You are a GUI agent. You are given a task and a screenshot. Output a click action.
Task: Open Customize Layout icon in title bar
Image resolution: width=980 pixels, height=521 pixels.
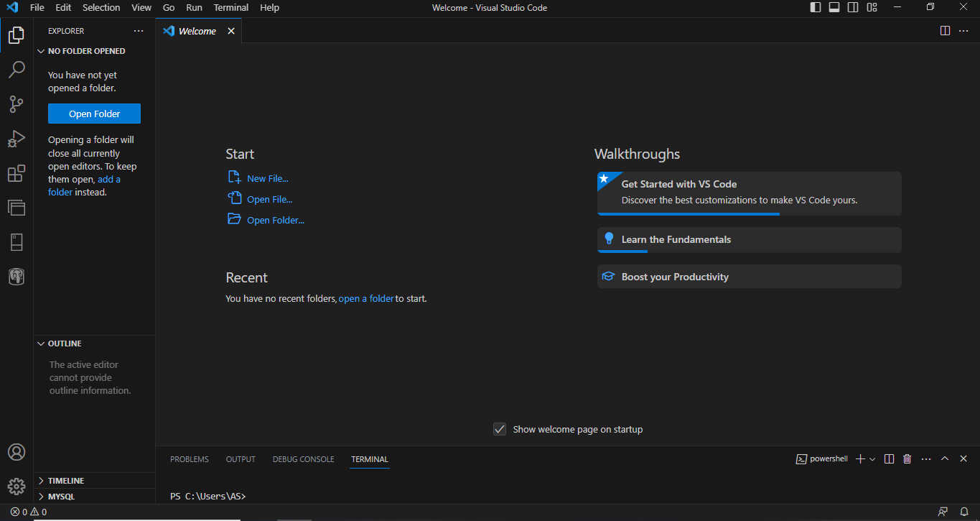tap(872, 7)
